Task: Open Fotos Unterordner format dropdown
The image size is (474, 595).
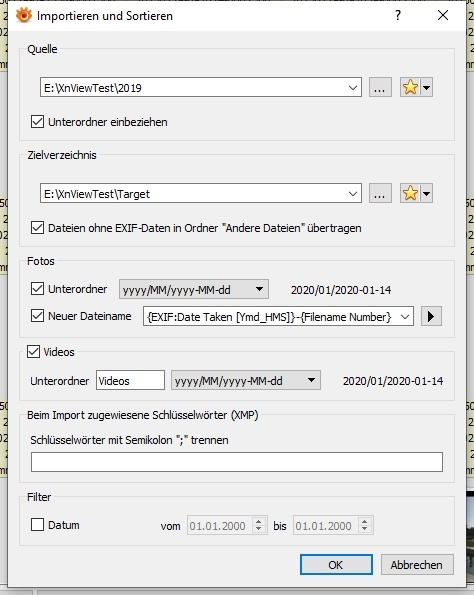Action: click(x=194, y=290)
